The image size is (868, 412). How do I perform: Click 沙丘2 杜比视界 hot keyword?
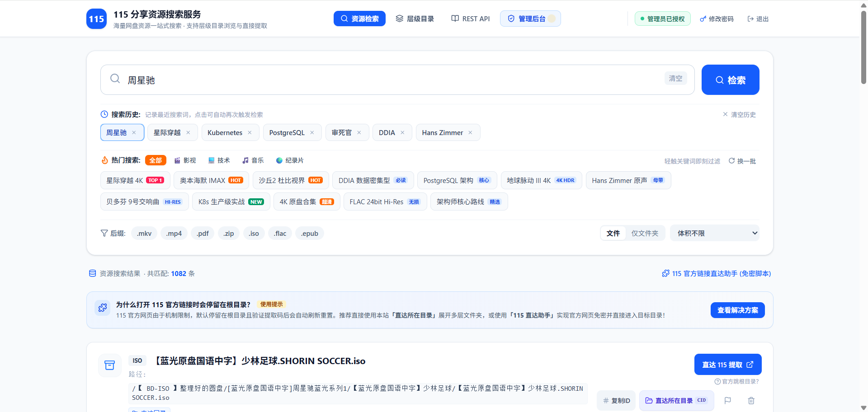click(x=291, y=180)
